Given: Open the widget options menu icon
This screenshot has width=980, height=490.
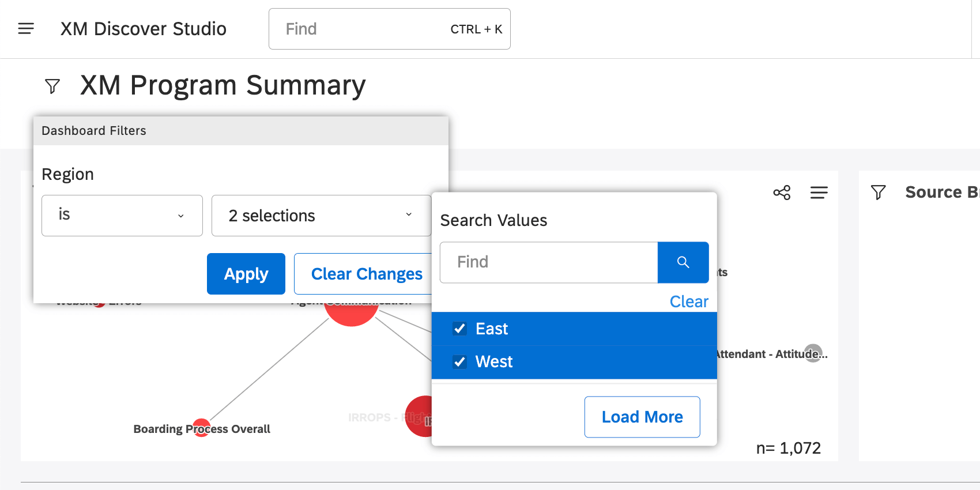Looking at the screenshot, I should click(x=819, y=193).
